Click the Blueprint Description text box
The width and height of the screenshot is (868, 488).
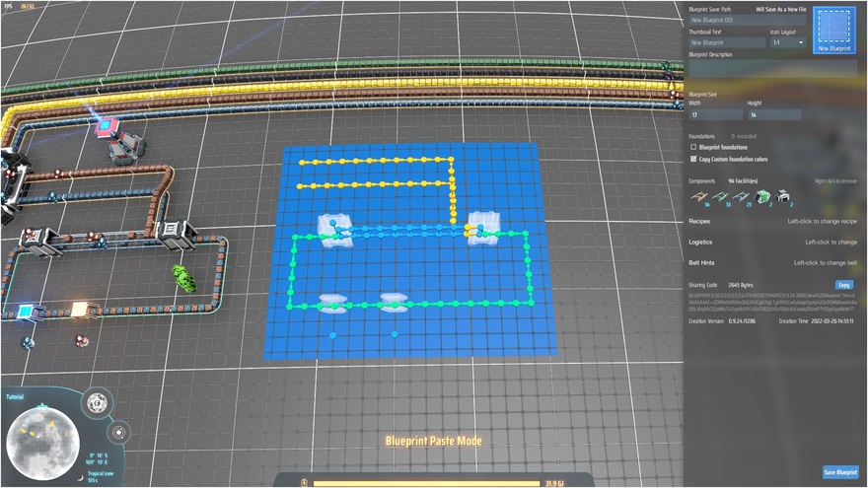[x=772, y=71]
